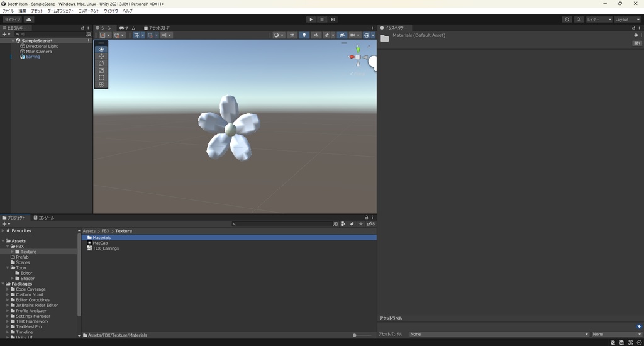Toggle 2D scene view mode

(x=292, y=35)
